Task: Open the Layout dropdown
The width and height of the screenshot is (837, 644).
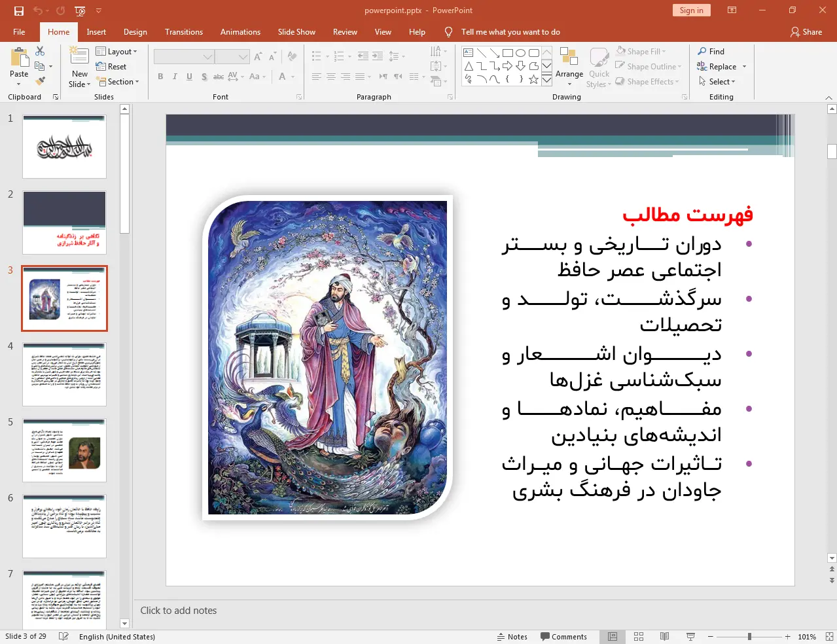Action: (116, 52)
